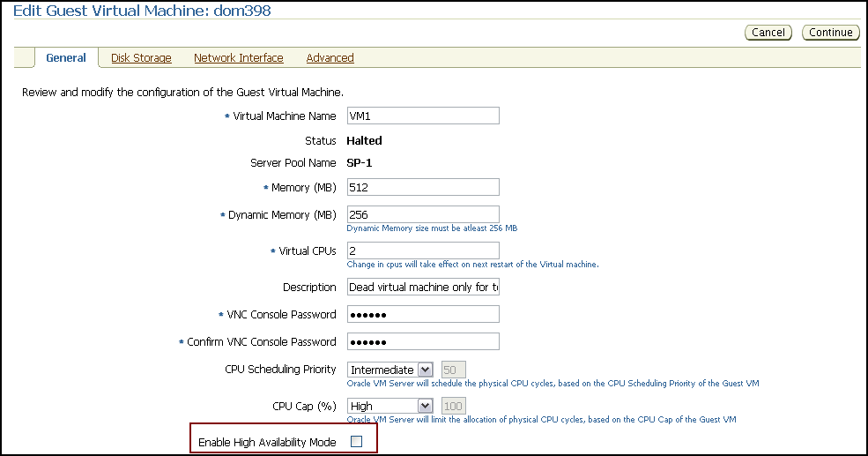Click the 'Server Pool Name' label
Viewport: 868px width, 456px height.
[x=293, y=163]
